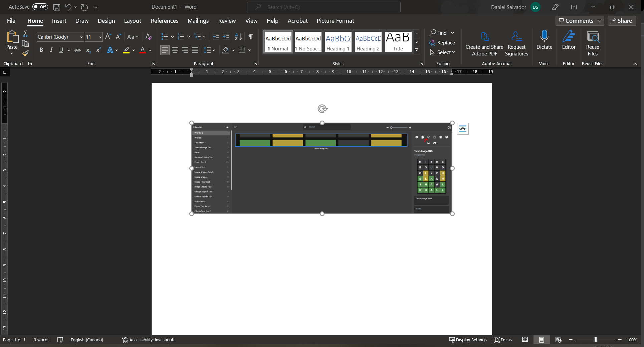Viewport: 644px width, 347px height.
Task: Apply strikethrough formatting
Action: pos(78,50)
